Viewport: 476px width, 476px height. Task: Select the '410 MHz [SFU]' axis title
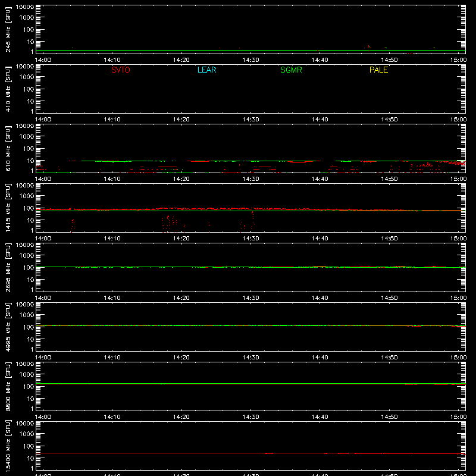[x=8, y=89]
